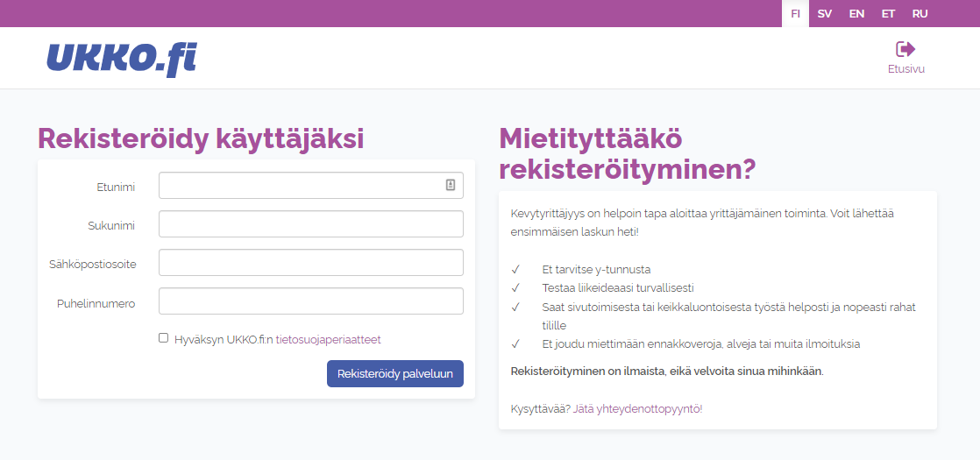Switch language to ET
The width and height of the screenshot is (980, 460).
(888, 14)
